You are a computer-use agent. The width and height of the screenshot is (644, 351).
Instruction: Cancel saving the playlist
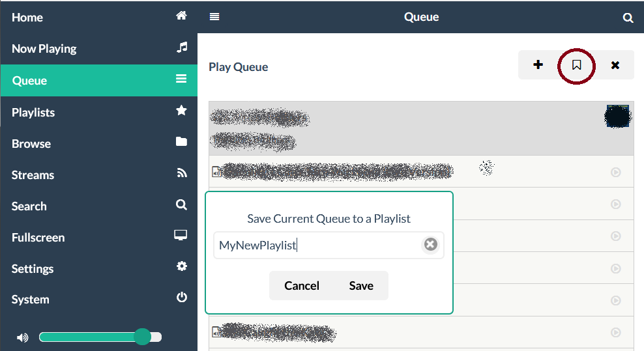302,286
